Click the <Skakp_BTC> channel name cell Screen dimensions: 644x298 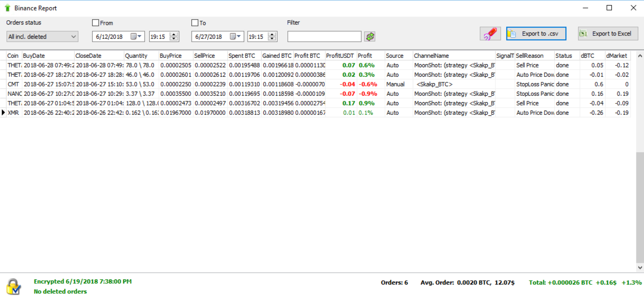pos(454,84)
